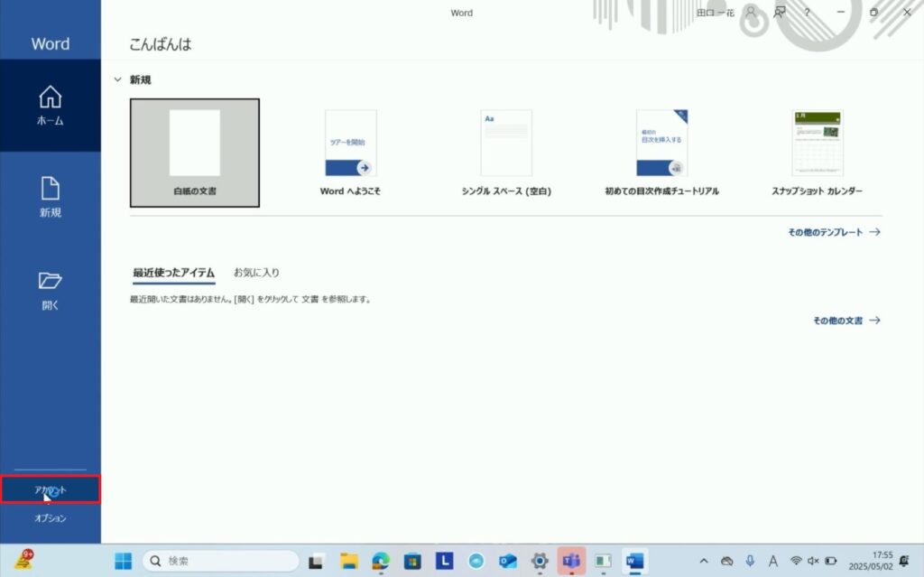Choose スナップショット カレンダー template

tap(818, 153)
